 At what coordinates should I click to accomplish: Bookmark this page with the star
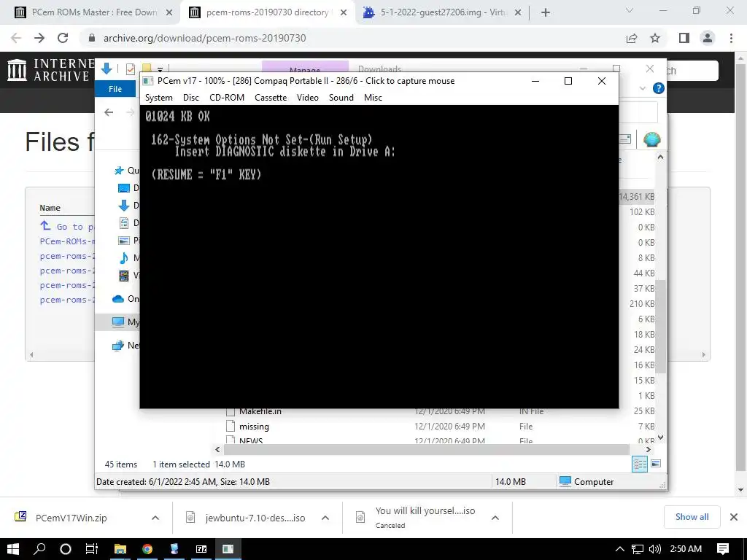tap(655, 38)
